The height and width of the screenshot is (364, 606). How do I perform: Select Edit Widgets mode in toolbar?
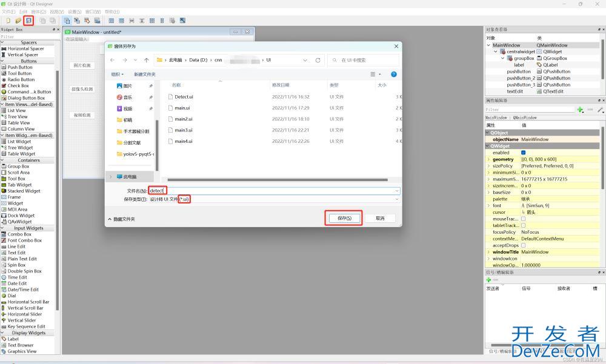(67, 21)
